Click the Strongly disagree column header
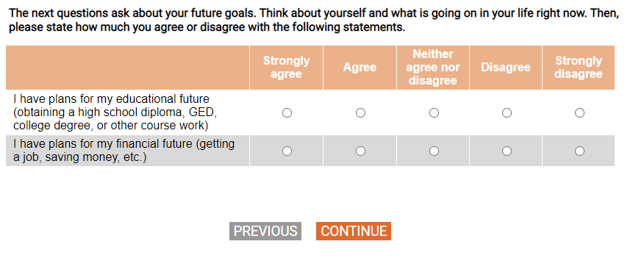 [579, 68]
